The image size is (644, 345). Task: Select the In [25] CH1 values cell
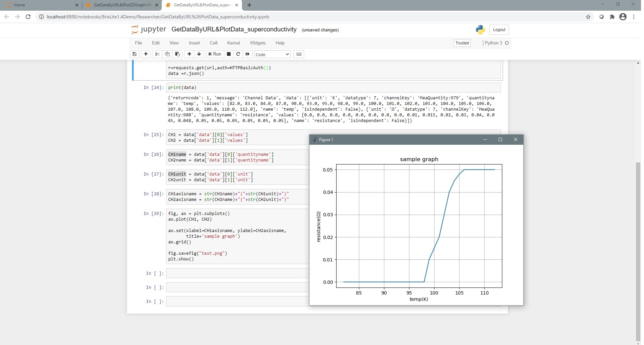coord(237,137)
